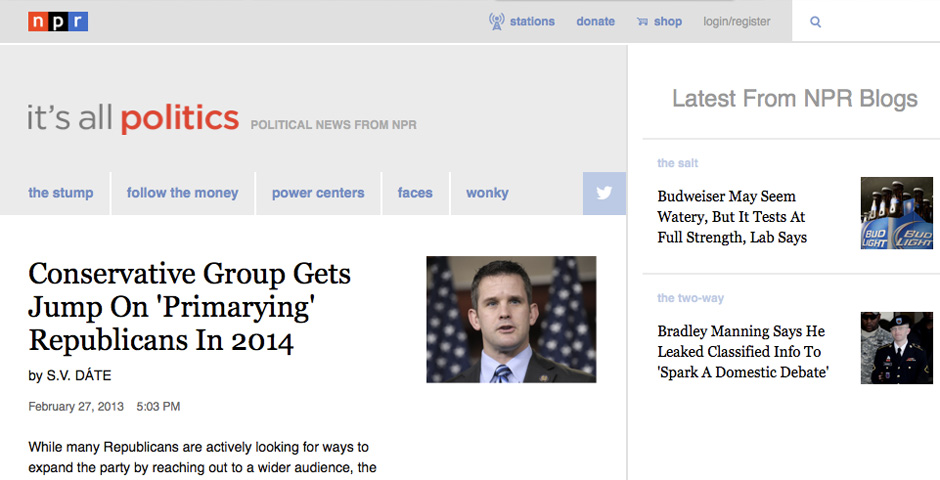Click login/register
The width and height of the screenshot is (940, 480).
pyautogui.click(x=737, y=22)
